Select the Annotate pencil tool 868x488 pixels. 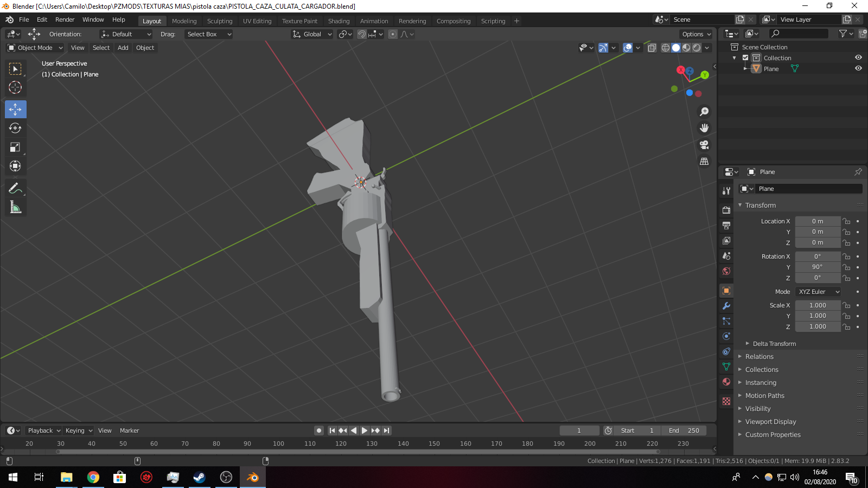15,189
